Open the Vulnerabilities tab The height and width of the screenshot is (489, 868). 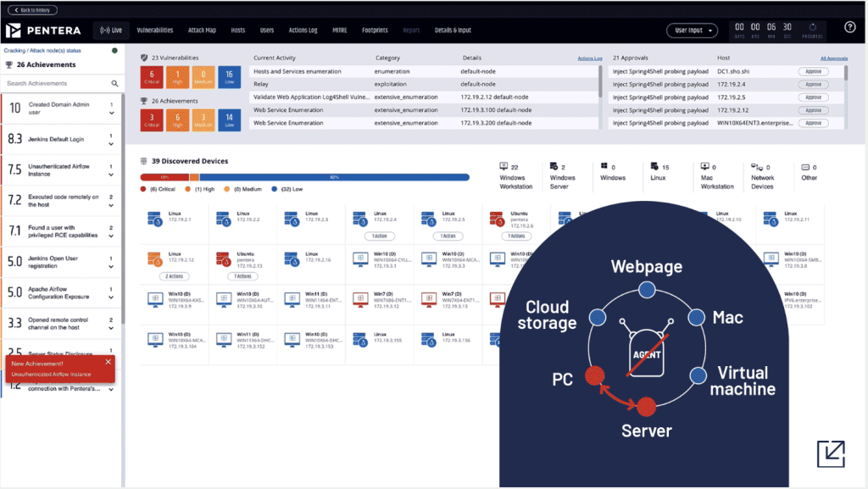155,31
